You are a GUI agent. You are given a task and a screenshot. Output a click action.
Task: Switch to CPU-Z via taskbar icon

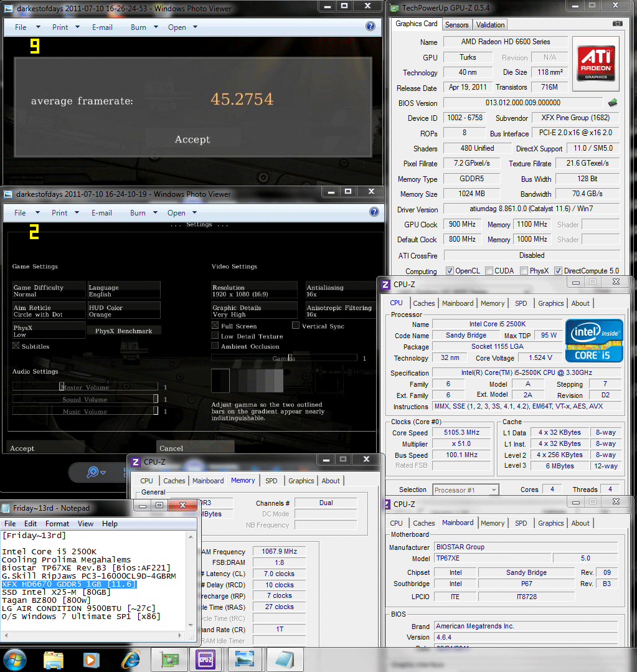[205, 660]
